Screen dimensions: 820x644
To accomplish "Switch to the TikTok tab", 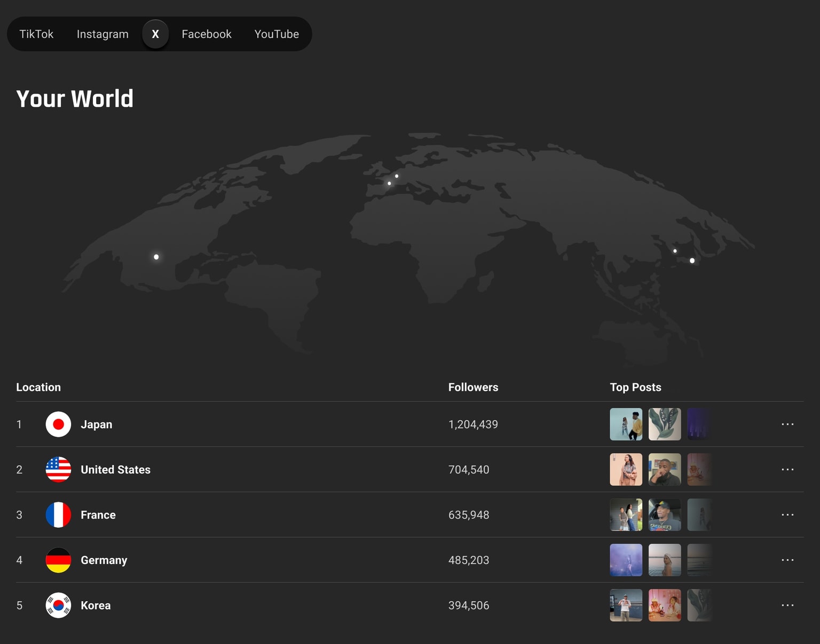I will 36,34.
